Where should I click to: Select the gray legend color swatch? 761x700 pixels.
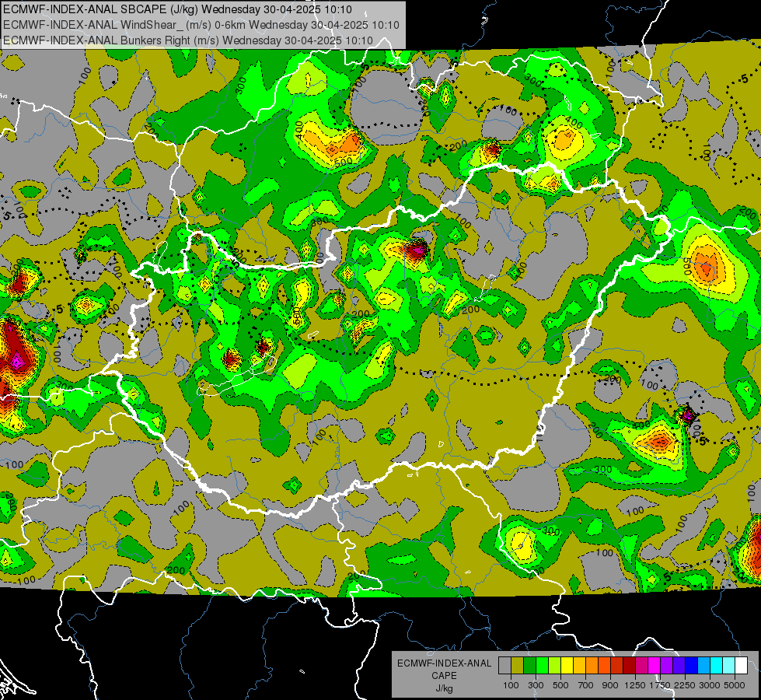click(x=504, y=665)
